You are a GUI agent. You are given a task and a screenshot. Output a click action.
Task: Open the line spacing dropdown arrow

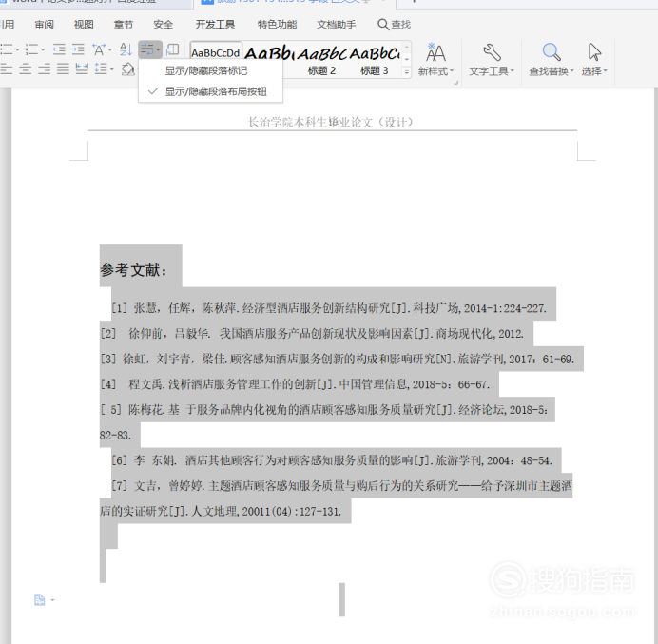pyautogui.click(x=111, y=68)
